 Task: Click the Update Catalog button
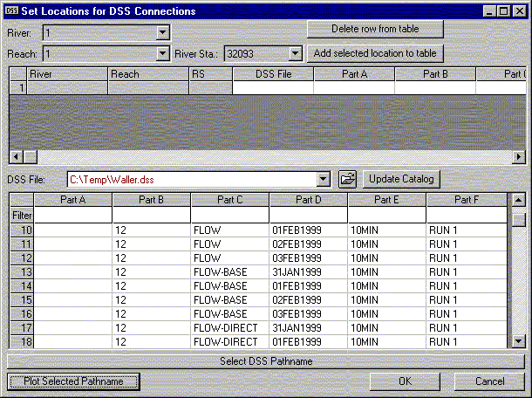click(x=401, y=179)
